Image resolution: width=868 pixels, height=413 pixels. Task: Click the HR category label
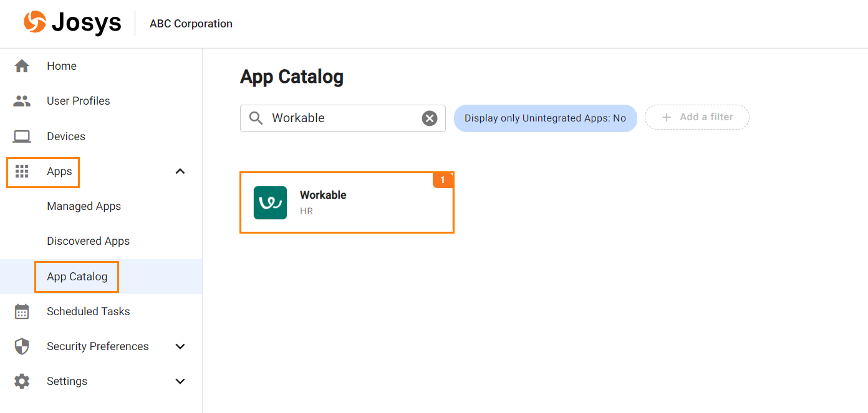[x=306, y=211]
